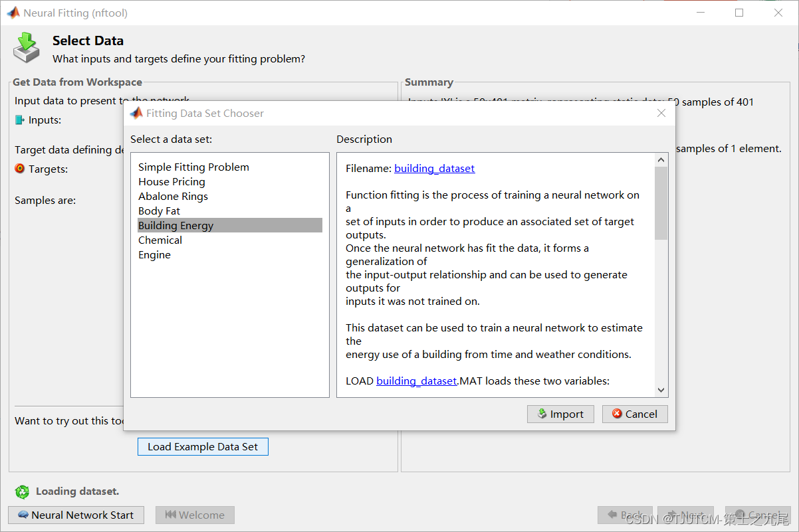Image resolution: width=799 pixels, height=532 pixels.
Task: Click the description scrollbar down arrow
Action: pos(661,391)
